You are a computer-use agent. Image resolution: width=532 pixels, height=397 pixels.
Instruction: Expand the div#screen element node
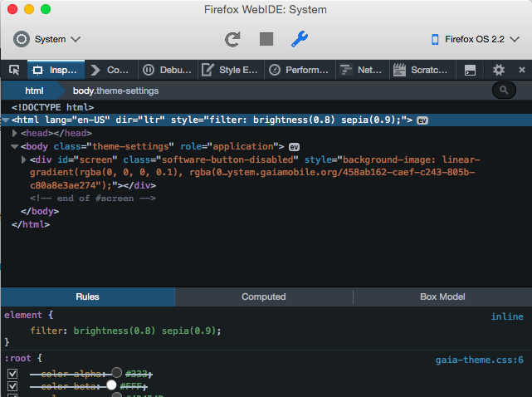pyautogui.click(x=24, y=159)
